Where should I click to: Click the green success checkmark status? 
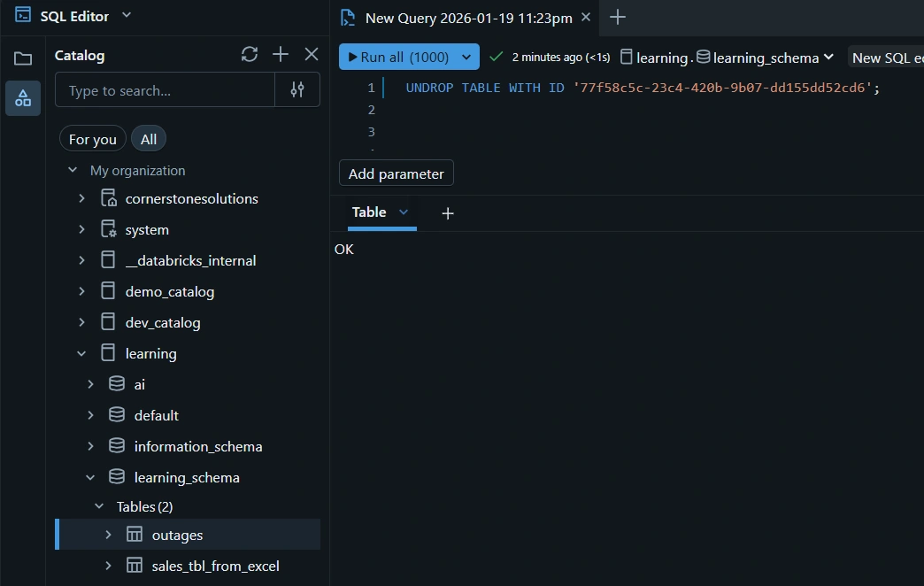pyautogui.click(x=497, y=57)
